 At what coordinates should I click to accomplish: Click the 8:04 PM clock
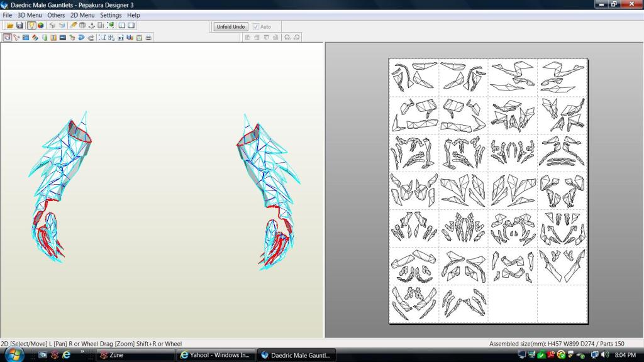click(x=626, y=354)
